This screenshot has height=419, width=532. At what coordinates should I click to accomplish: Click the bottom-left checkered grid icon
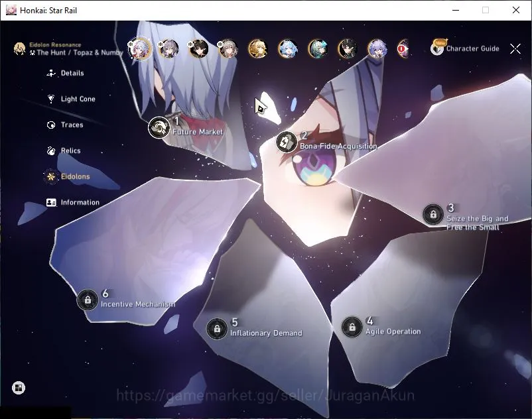click(x=19, y=388)
